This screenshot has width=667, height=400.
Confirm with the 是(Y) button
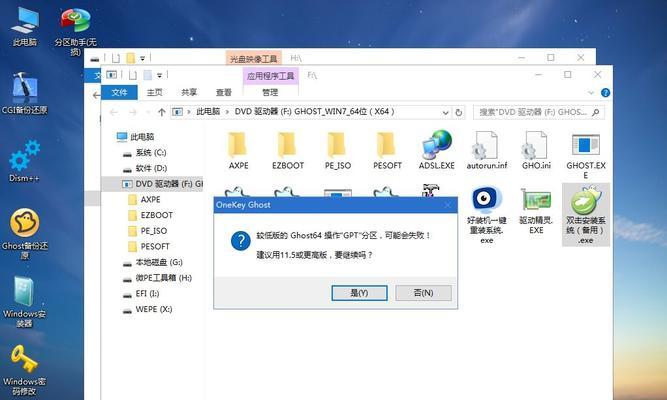359,293
